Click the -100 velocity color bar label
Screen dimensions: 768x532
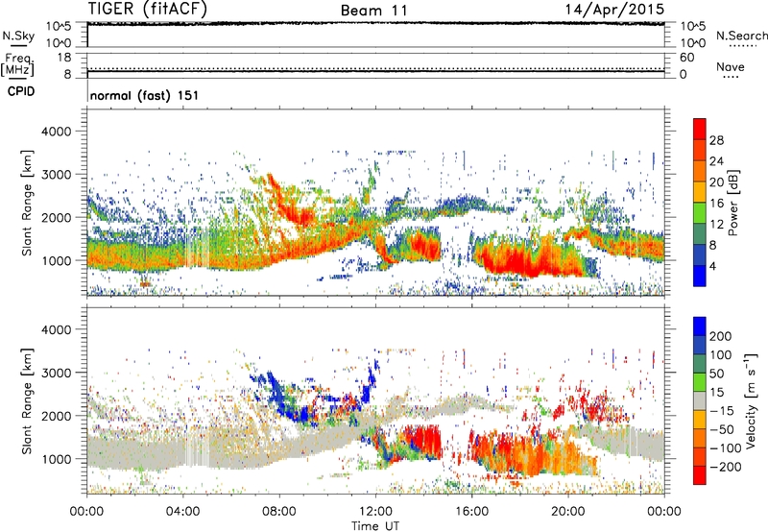pos(725,448)
